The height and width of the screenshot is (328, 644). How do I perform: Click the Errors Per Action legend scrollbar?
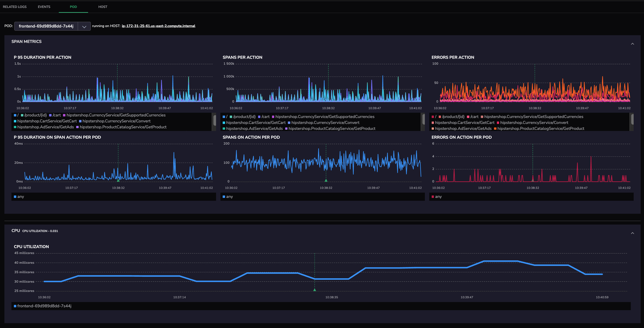(x=632, y=119)
